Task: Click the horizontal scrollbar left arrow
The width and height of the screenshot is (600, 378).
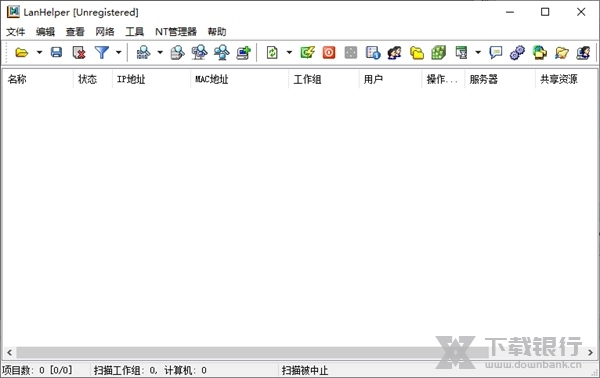Action: tap(10, 352)
